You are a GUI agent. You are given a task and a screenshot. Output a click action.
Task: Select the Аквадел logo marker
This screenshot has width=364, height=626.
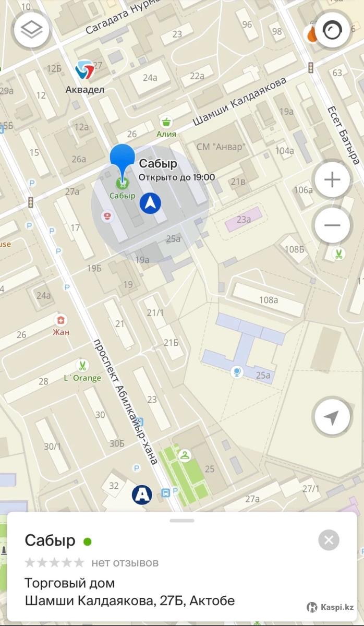84,70
